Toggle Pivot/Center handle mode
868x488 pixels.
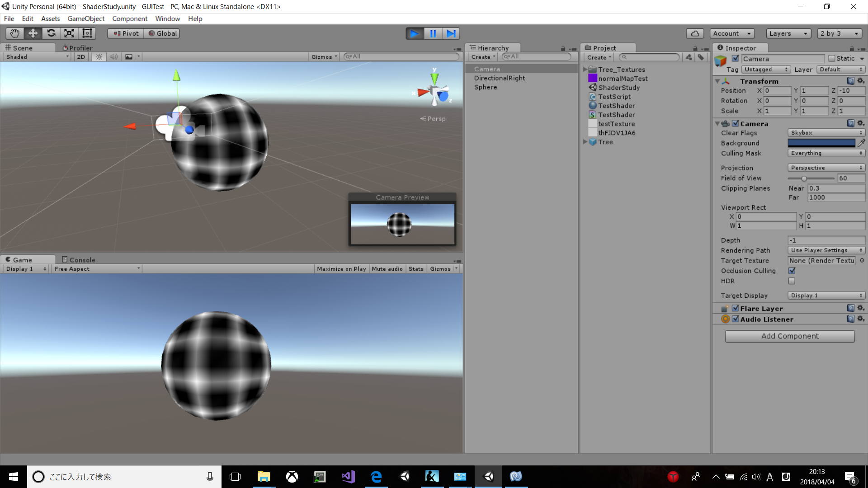pos(126,33)
